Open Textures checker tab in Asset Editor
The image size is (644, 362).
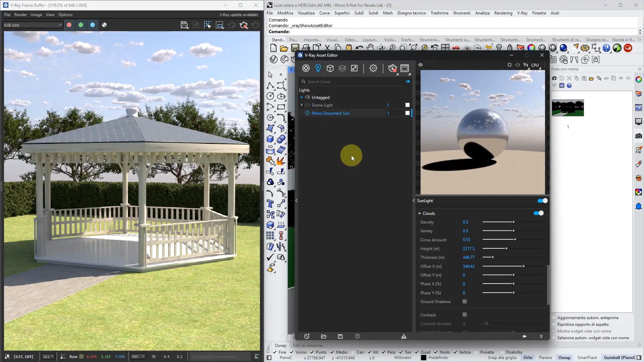point(354,68)
